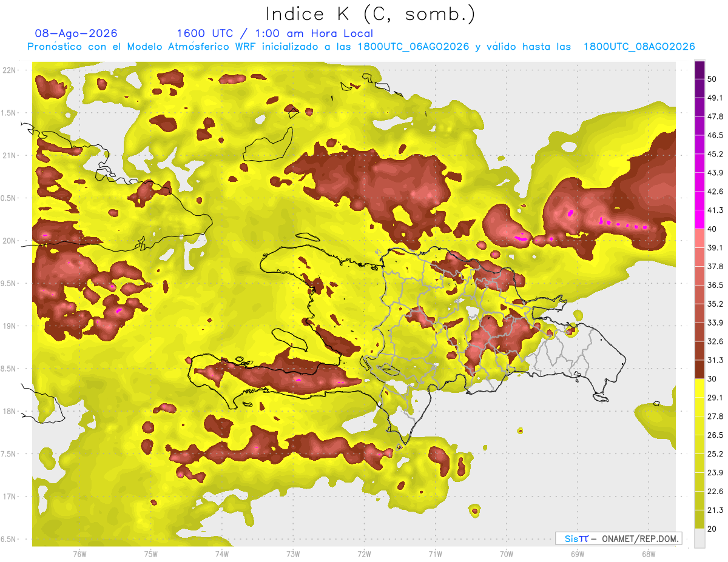Image resolution: width=728 pixels, height=562 pixels.
Task: Click the "72W" longitude label
Action: pos(364,554)
